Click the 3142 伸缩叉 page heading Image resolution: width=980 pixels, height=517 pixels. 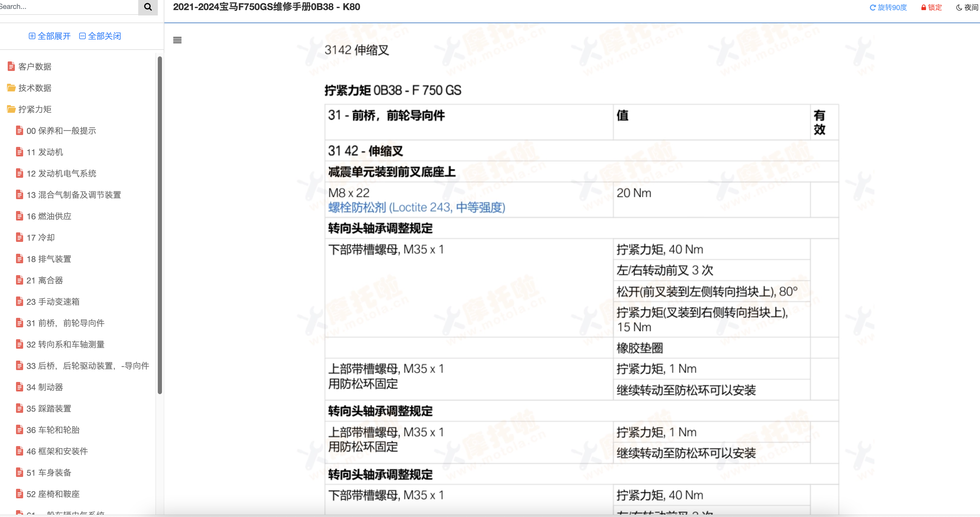point(357,50)
